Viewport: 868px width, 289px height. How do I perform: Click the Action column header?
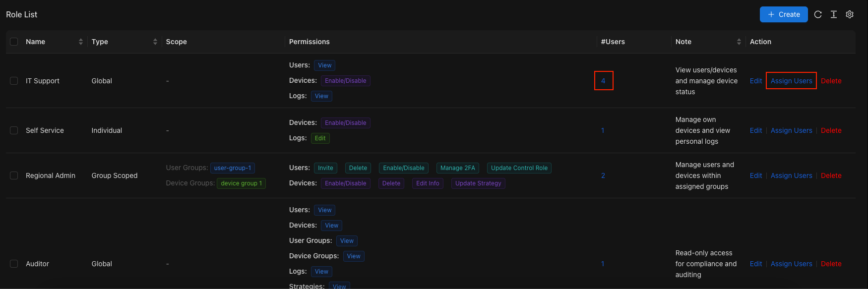[760, 42]
